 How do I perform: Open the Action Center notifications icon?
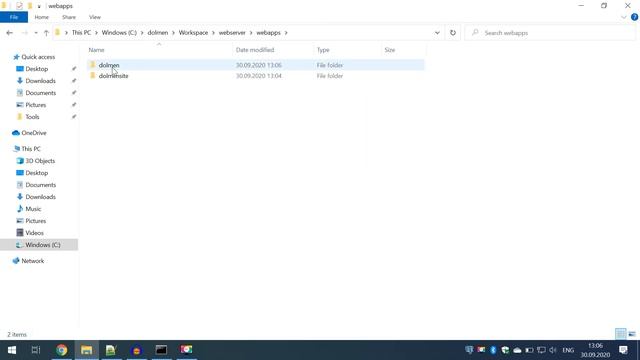click(x=623, y=350)
